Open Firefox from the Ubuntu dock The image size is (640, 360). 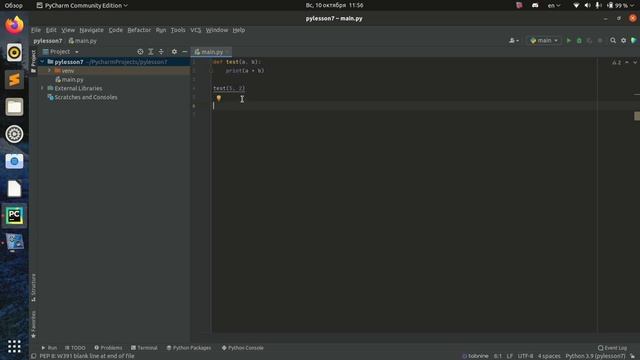coord(14,25)
